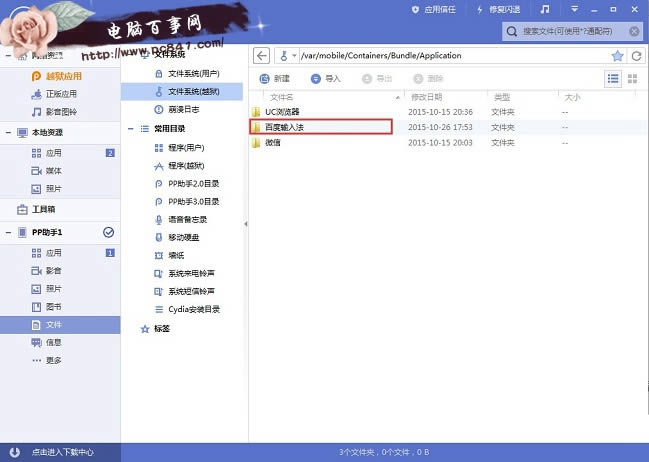The width and height of the screenshot is (649, 462).
Task: Open 照片 under PP助手1
Action: coord(60,289)
